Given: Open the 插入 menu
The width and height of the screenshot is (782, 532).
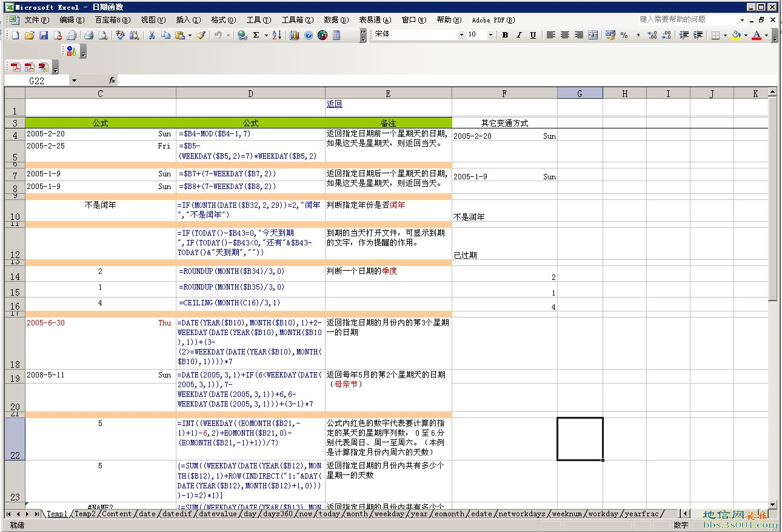Looking at the screenshot, I should pos(188,20).
